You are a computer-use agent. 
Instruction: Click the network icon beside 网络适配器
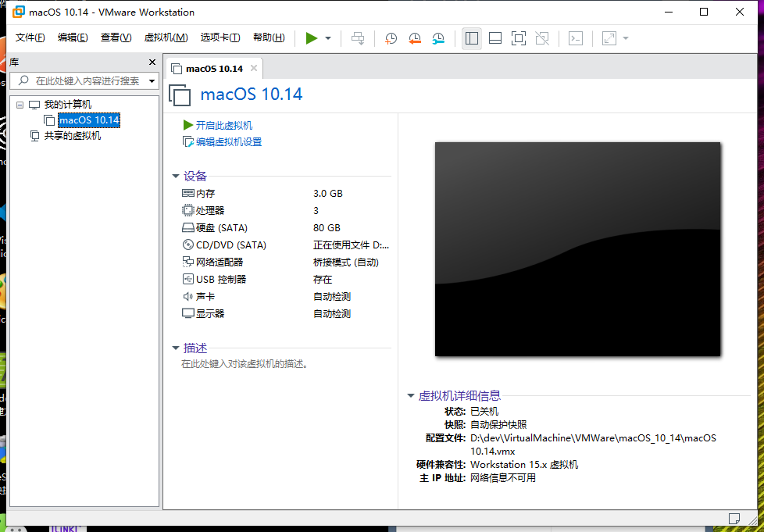(188, 262)
